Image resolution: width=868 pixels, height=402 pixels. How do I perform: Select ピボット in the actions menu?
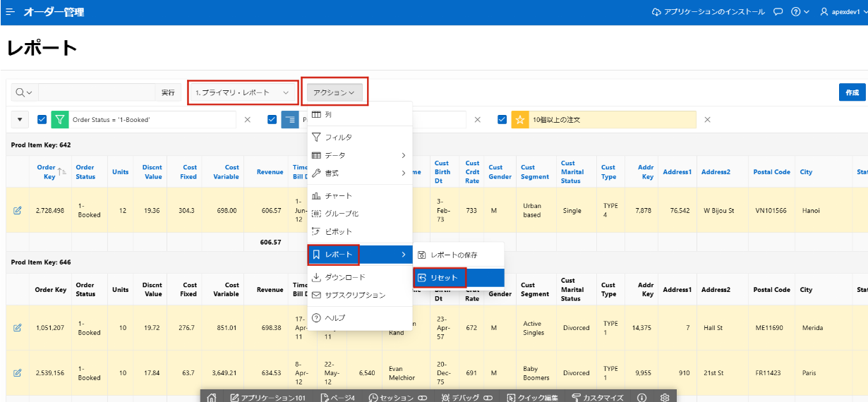pos(359,231)
